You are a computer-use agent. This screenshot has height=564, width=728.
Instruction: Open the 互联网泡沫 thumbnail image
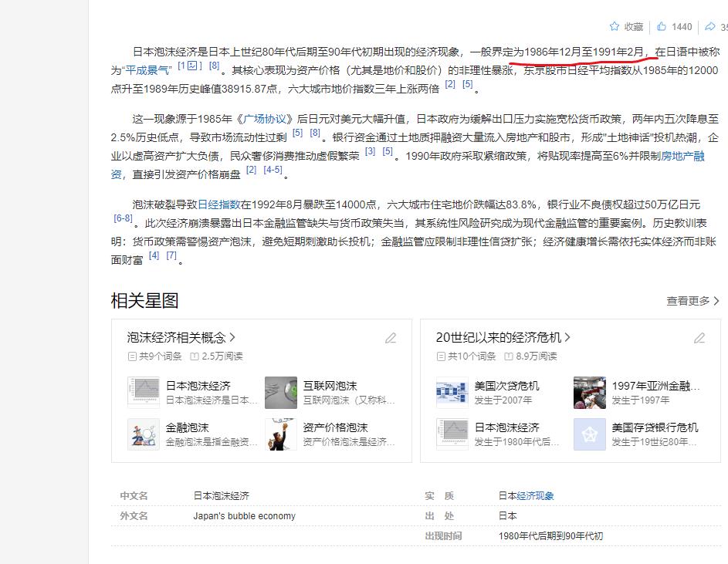[x=281, y=392]
